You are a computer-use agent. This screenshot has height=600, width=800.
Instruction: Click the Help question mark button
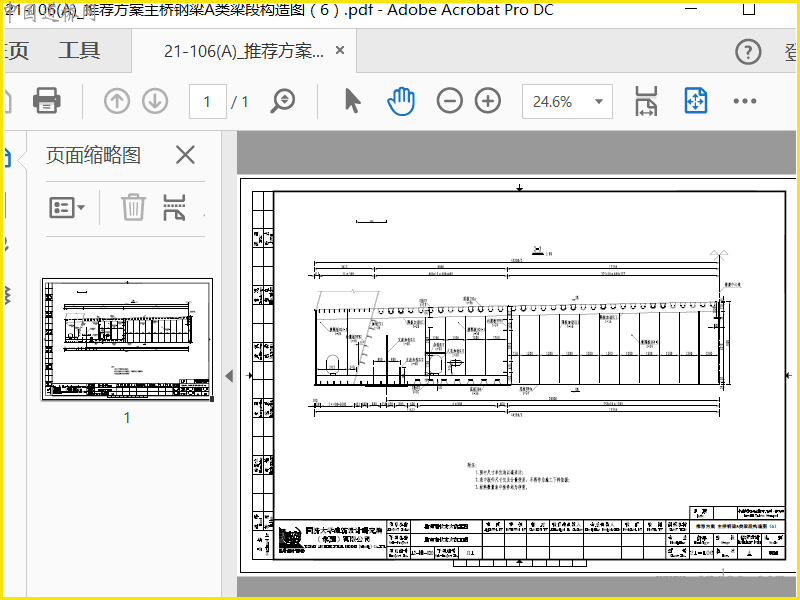748,52
